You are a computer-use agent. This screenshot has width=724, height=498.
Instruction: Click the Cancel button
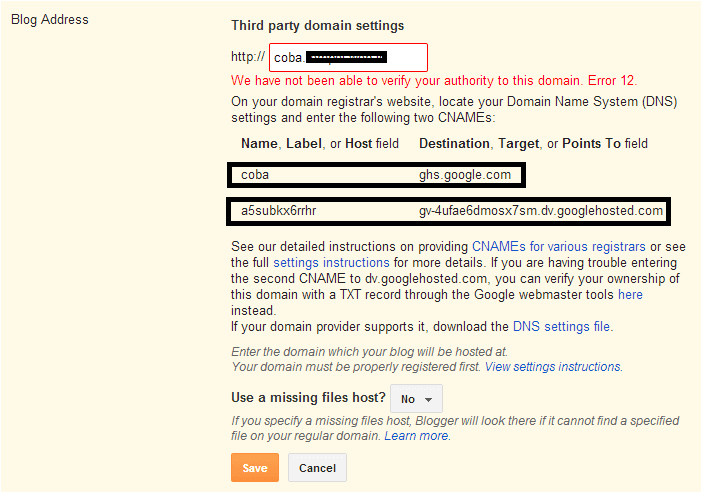point(317,468)
